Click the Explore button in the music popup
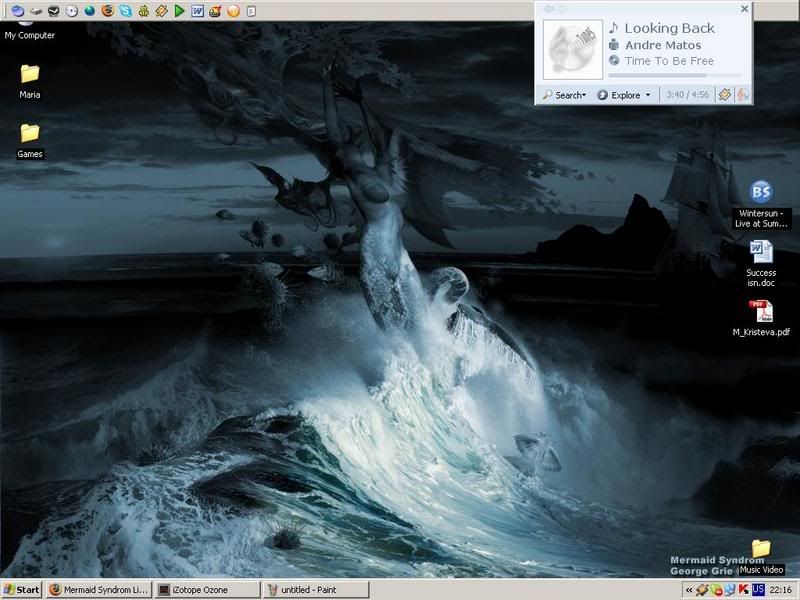 coord(619,95)
